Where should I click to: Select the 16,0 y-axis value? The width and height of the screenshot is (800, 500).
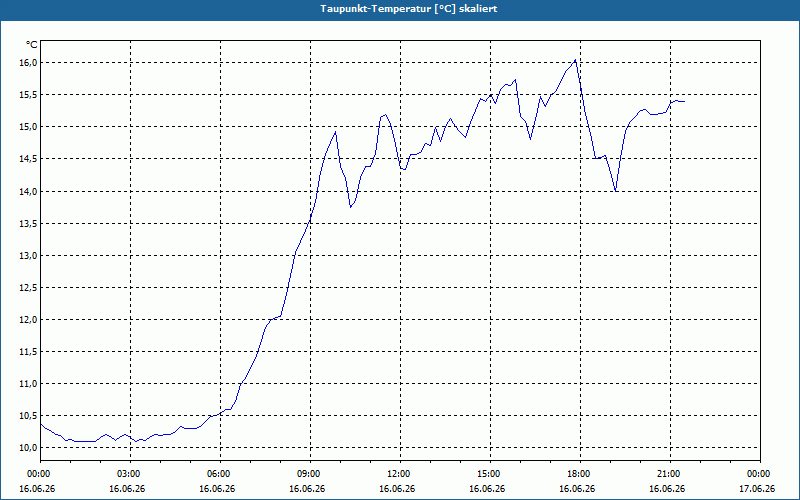(x=29, y=62)
